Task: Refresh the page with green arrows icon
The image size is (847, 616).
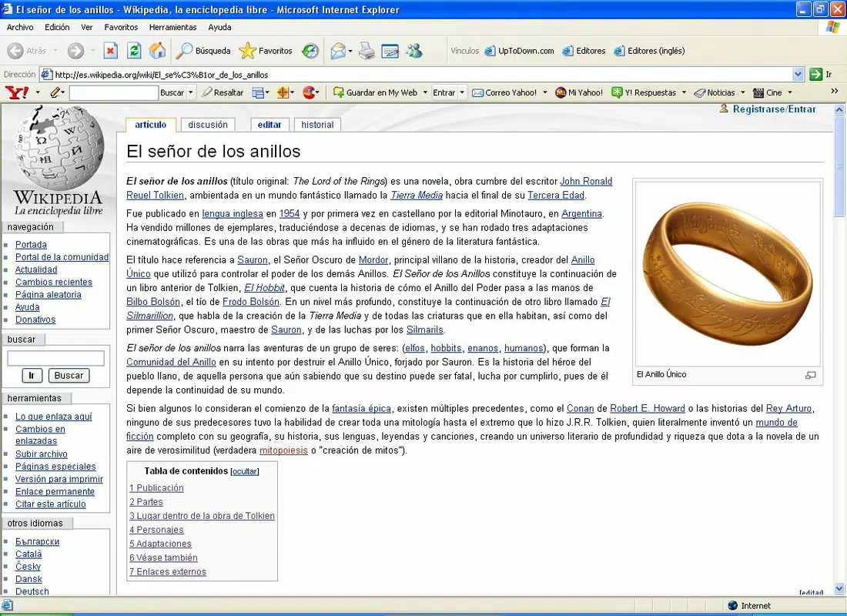Action: coord(134,51)
